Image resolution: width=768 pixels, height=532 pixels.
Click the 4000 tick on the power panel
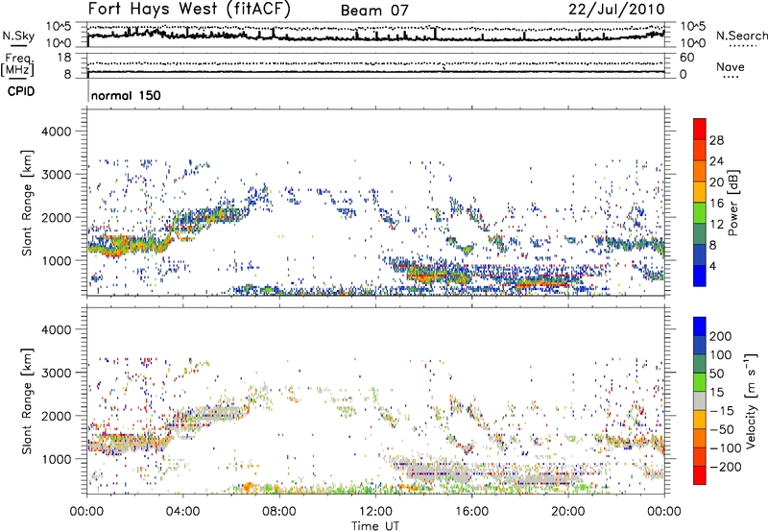point(56,132)
